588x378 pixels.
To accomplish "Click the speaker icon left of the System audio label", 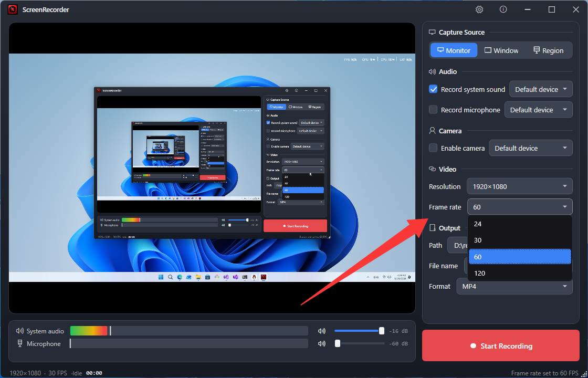I will (20, 331).
